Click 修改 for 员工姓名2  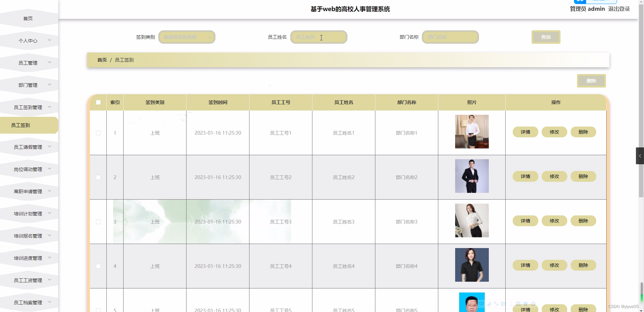coord(554,176)
